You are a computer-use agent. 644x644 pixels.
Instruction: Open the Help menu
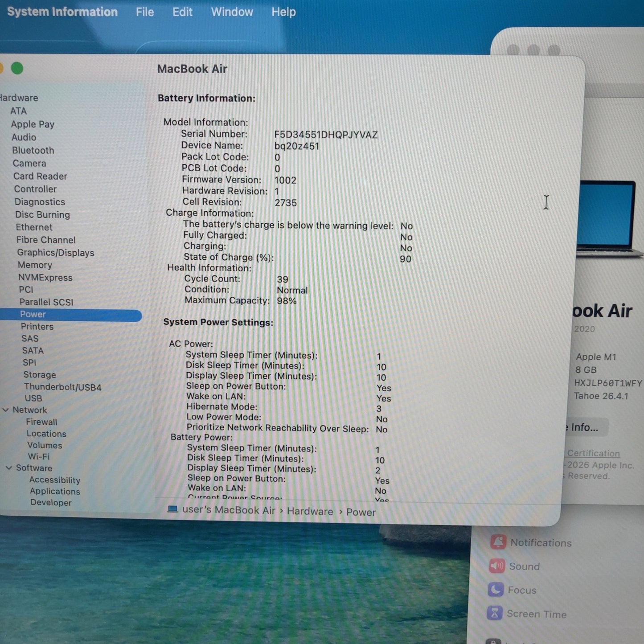tap(283, 12)
